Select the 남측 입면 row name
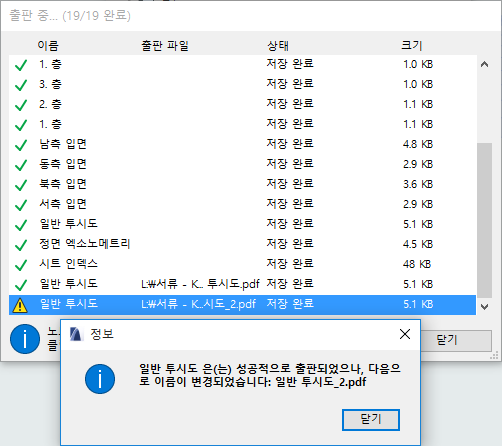 tap(63, 144)
